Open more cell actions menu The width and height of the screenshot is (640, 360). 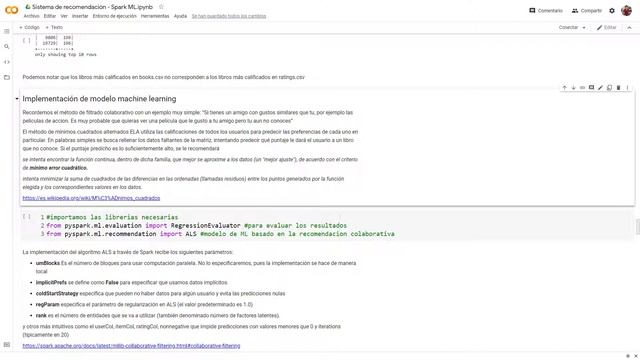click(x=627, y=88)
